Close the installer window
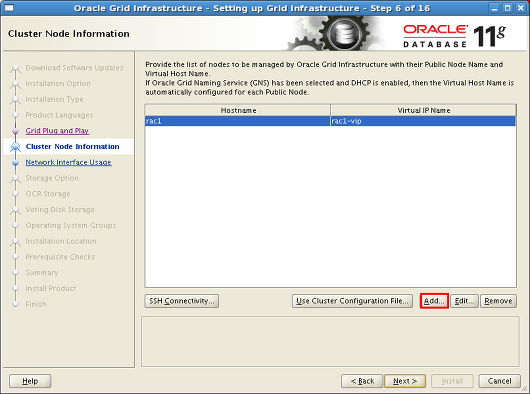530x394 pixels. pyautogui.click(x=521, y=8)
